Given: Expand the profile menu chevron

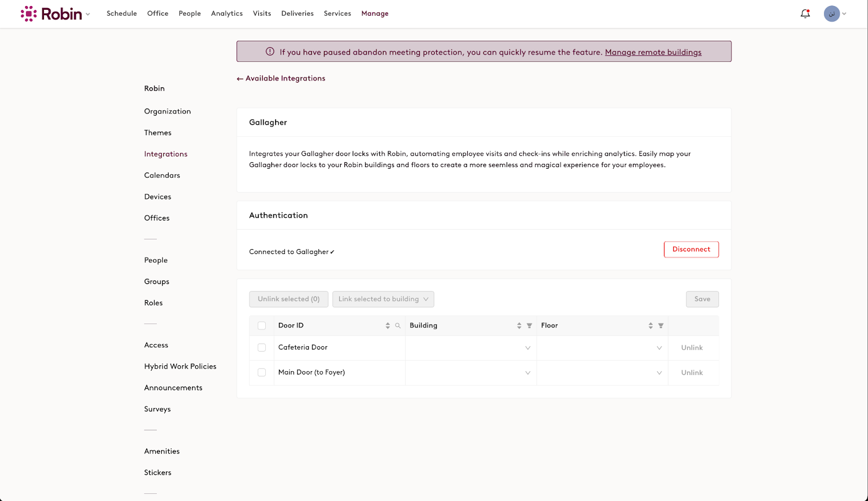Looking at the screenshot, I should (x=844, y=14).
